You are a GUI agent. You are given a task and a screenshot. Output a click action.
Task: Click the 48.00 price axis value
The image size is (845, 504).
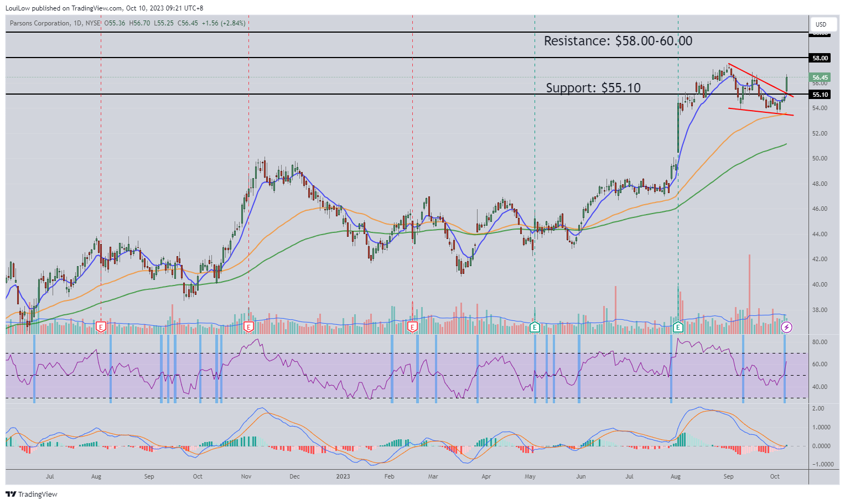pos(820,184)
